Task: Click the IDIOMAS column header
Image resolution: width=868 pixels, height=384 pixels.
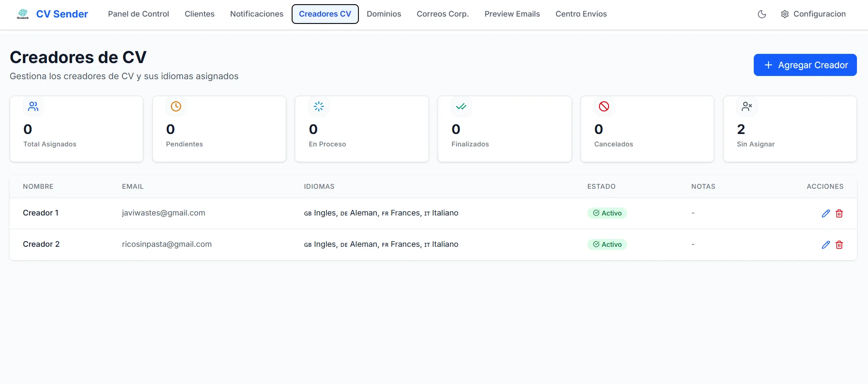Action: [319, 186]
